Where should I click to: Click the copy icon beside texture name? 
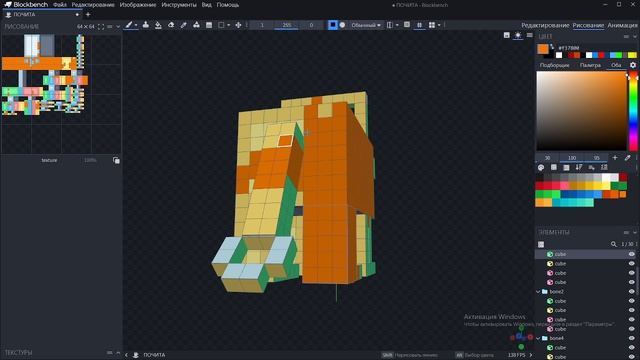coord(116,160)
